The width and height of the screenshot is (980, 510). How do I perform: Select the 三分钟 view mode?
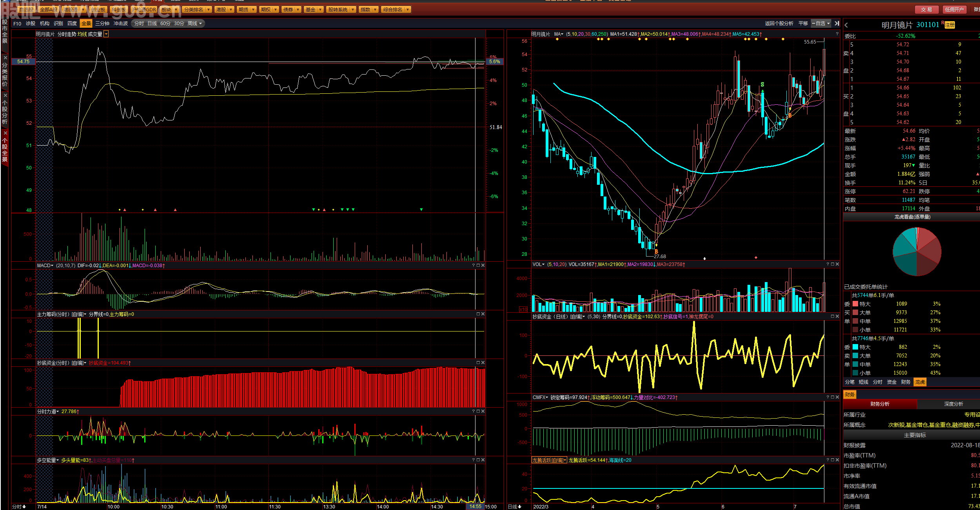coord(102,24)
